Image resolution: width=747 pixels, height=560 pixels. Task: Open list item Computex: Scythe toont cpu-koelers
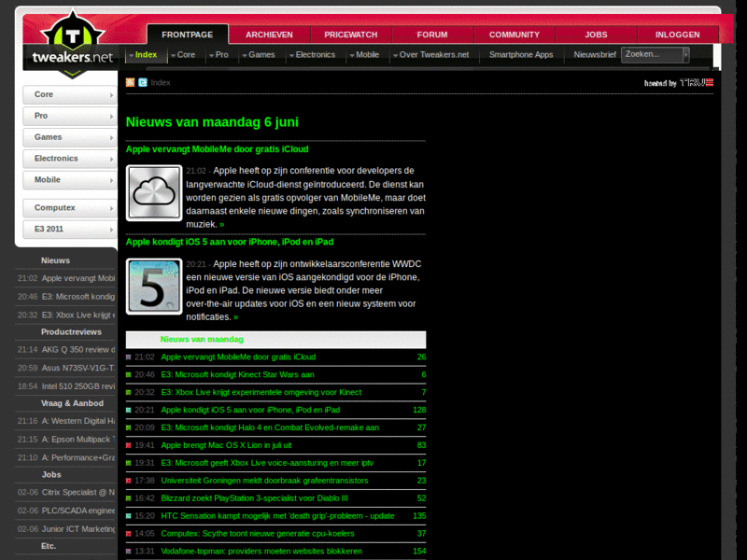258,533
